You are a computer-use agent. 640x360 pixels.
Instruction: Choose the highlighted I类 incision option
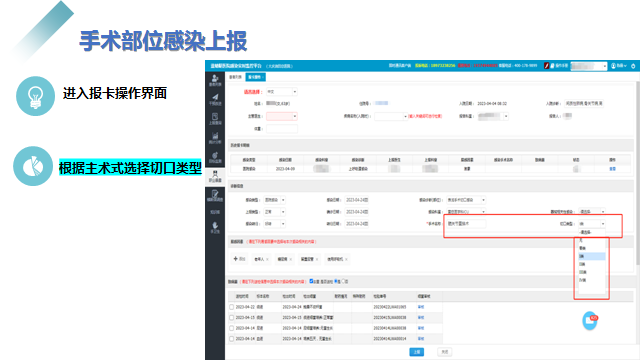click(x=591, y=256)
